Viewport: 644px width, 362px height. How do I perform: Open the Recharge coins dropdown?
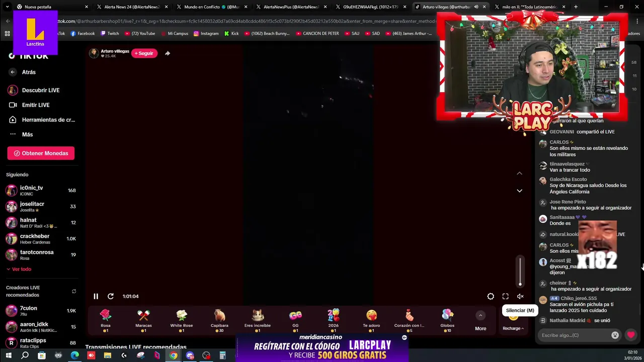coord(513,328)
